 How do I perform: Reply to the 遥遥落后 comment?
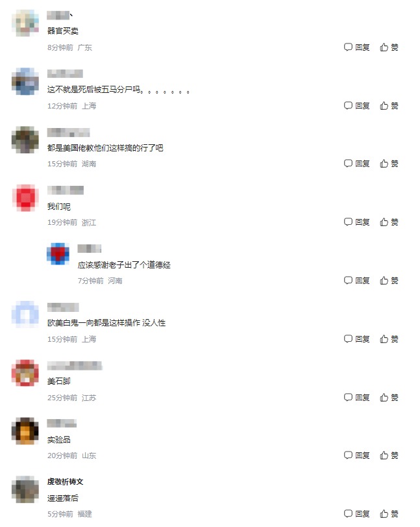click(356, 513)
